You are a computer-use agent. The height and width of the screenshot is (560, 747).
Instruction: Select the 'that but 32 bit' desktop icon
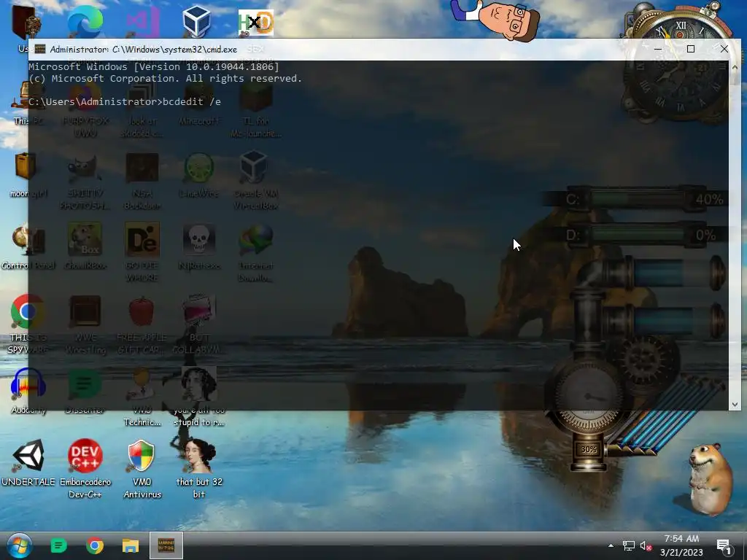tap(199, 469)
